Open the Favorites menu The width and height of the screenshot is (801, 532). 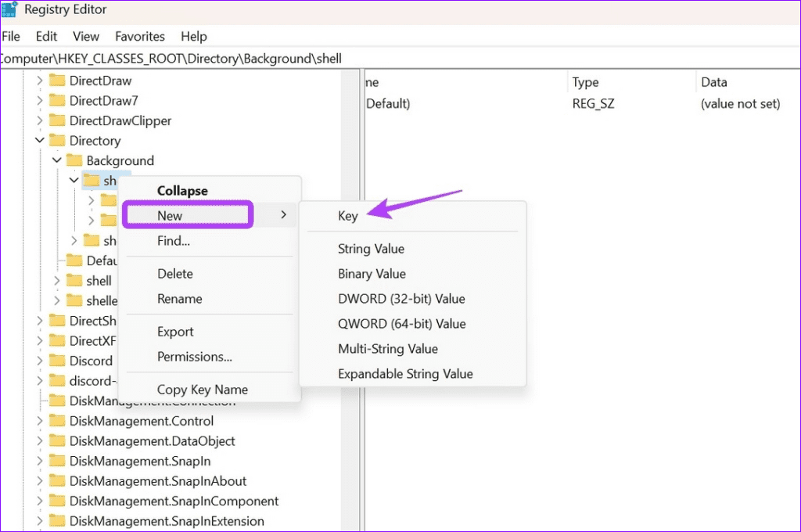click(140, 36)
